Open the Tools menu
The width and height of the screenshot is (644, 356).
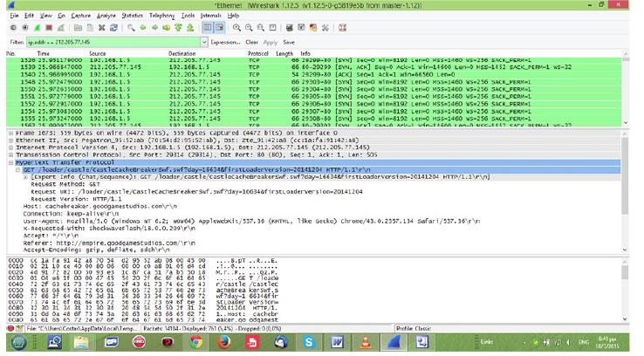point(188,16)
